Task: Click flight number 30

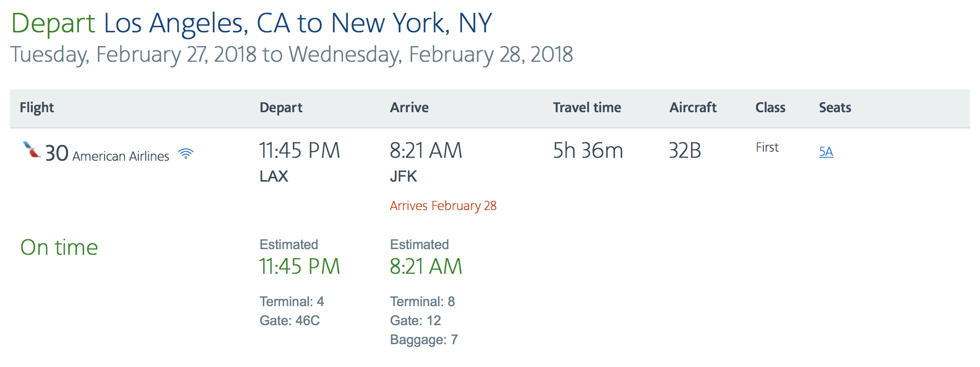Action: pyautogui.click(x=57, y=153)
